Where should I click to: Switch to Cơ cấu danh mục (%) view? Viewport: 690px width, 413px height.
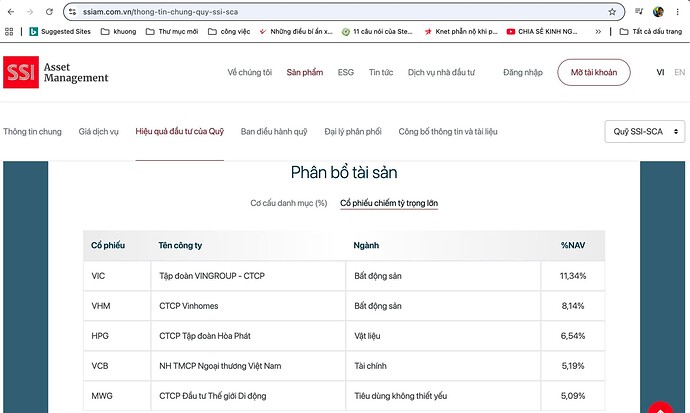tap(289, 203)
